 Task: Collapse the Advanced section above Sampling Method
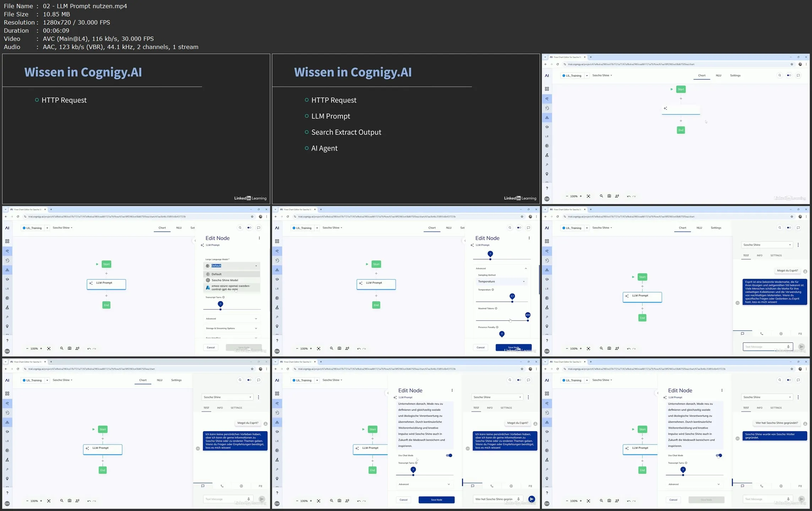tap(501, 268)
